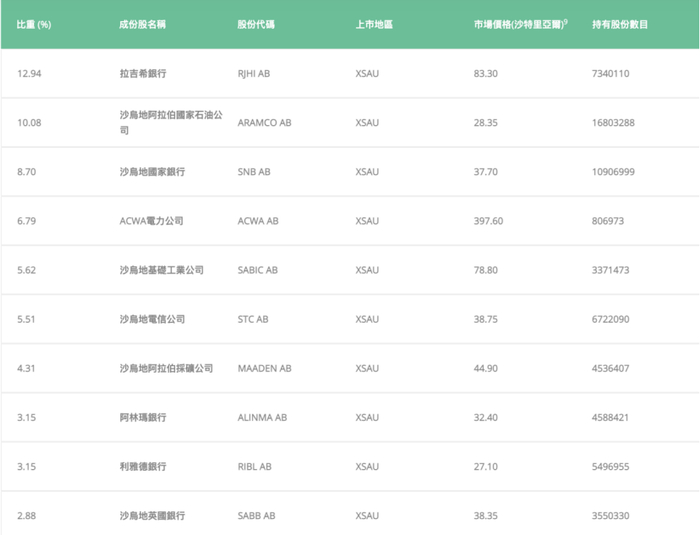
Task: Click 3.15 weight in 利雅德銀行 row
Action: 26,467
